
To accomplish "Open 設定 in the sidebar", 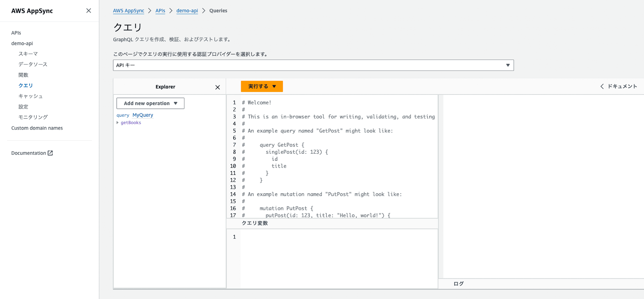I will 23,107.
